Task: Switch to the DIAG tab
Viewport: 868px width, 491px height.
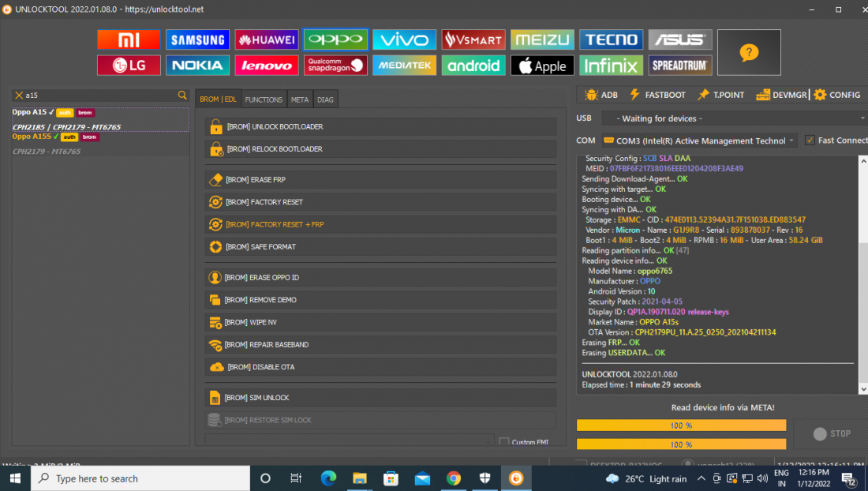Action: click(325, 99)
